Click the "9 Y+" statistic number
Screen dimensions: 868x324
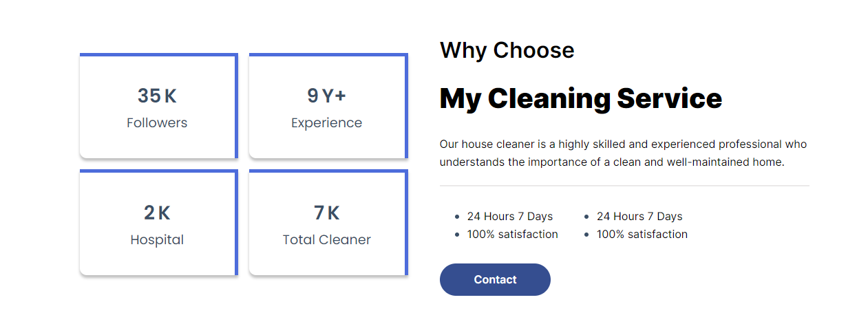(x=326, y=96)
